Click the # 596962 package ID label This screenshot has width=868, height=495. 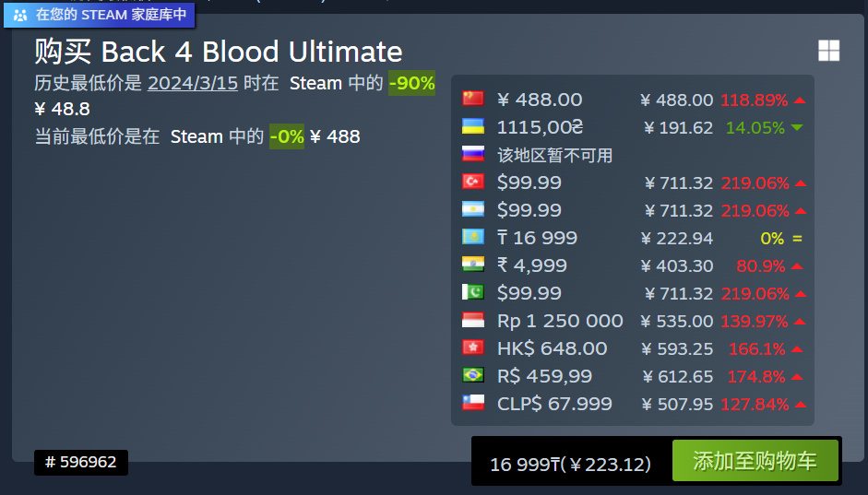tap(81, 462)
